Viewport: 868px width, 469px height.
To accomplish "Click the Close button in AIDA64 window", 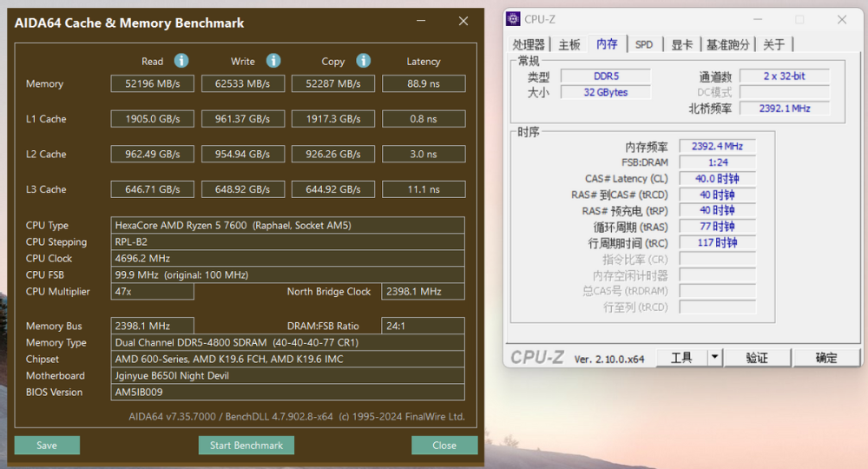I will point(444,446).
